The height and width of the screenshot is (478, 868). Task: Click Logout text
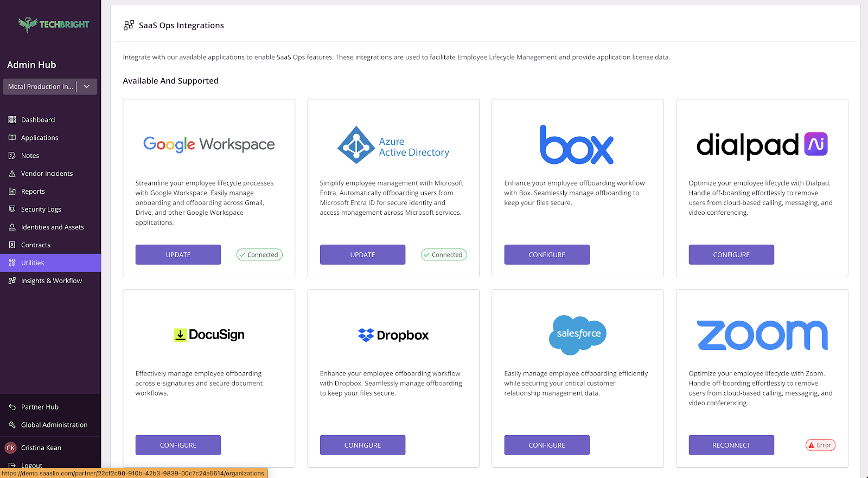coord(31,466)
